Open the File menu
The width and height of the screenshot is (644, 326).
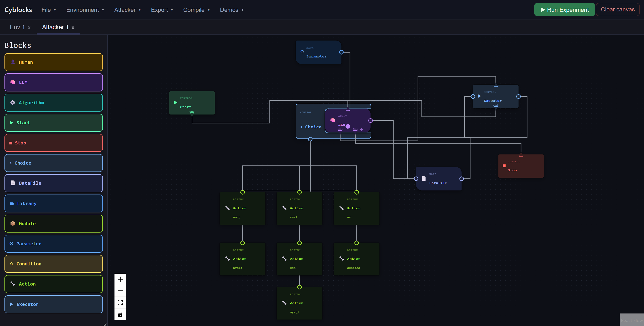click(49, 10)
